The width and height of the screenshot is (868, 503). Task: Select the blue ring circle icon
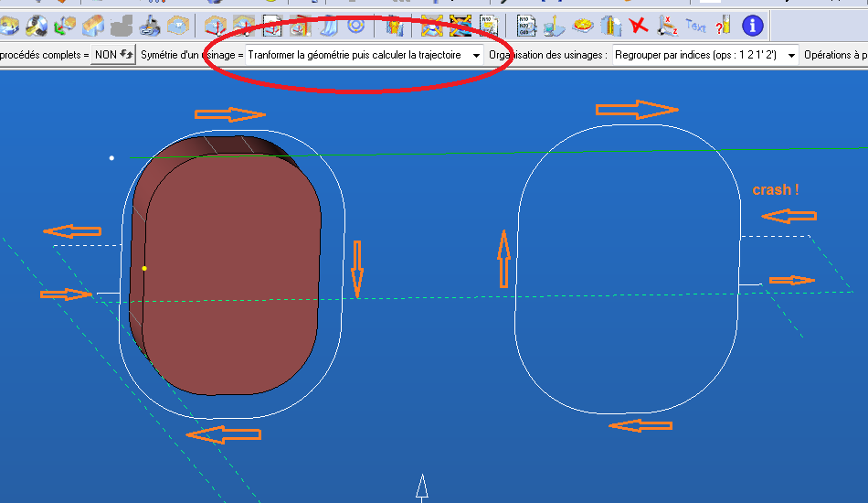pos(356,26)
